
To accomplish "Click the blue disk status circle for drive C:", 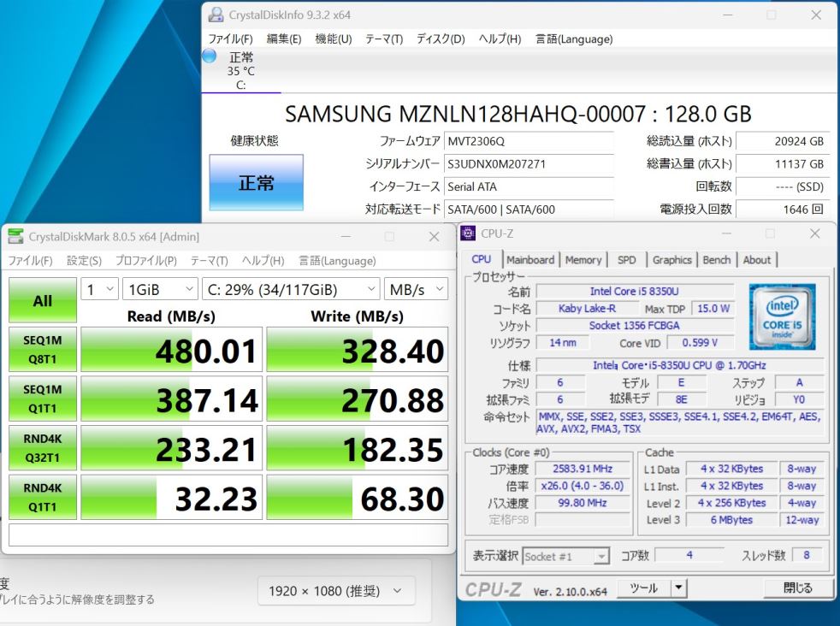I will click(210, 56).
